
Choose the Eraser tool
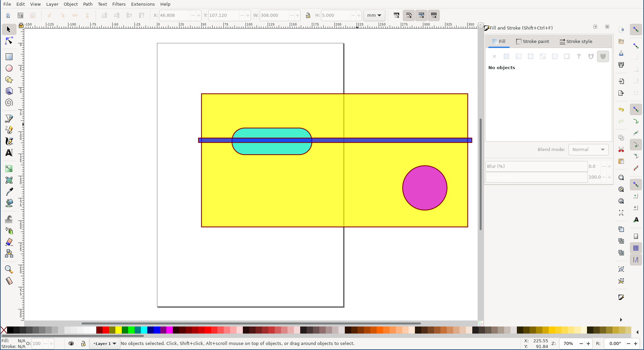click(x=9, y=242)
